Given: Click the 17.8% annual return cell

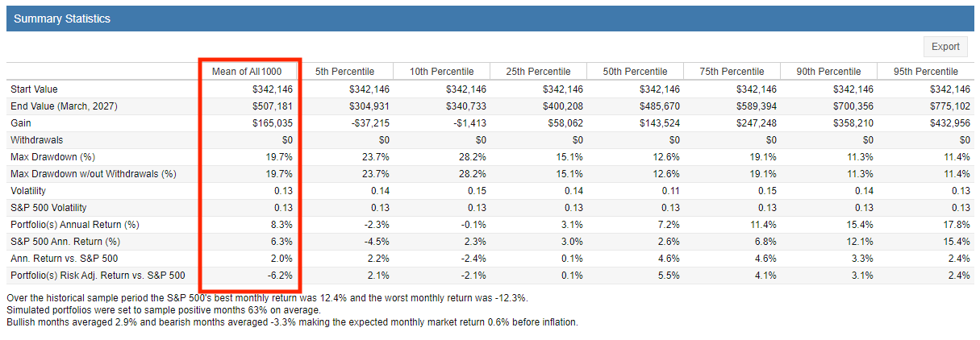Looking at the screenshot, I should click(956, 224).
